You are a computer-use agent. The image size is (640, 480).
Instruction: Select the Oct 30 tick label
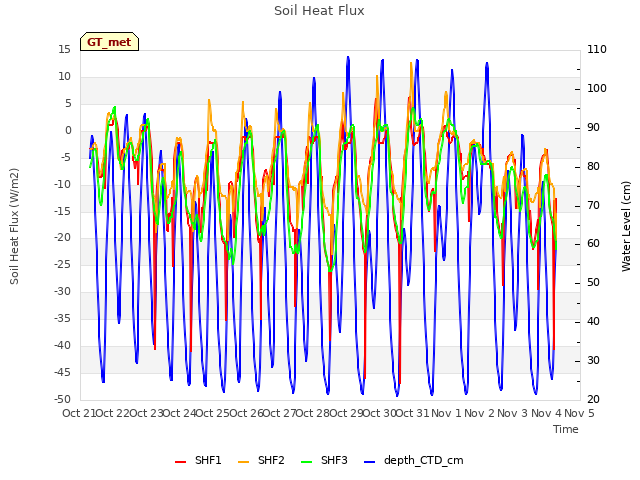pyautogui.click(x=380, y=413)
